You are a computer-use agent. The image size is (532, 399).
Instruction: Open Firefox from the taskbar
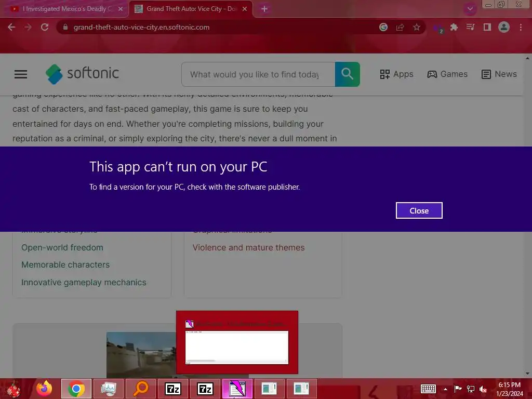click(x=44, y=389)
